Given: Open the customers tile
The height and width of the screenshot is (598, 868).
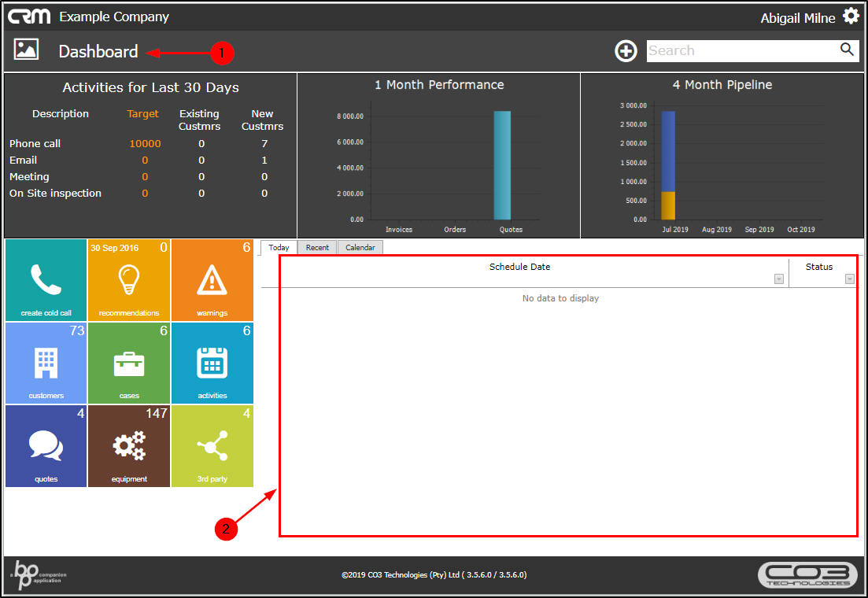Looking at the screenshot, I should 46,363.
